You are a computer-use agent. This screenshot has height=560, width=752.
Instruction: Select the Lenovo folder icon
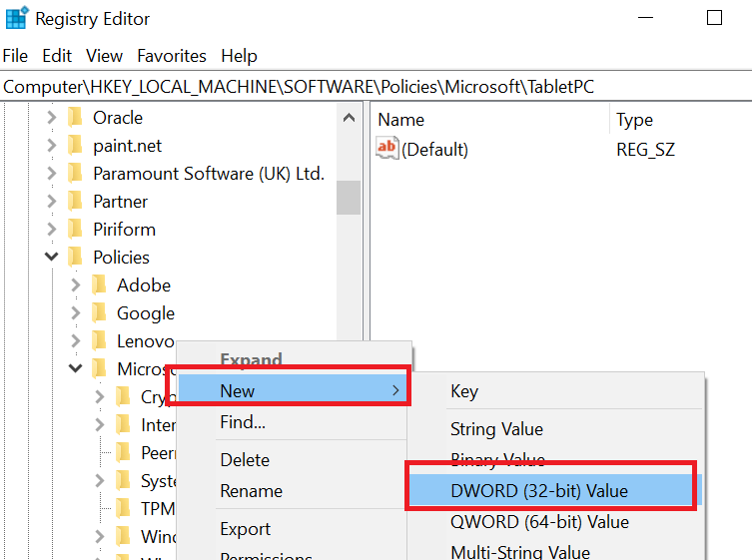(99, 340)
